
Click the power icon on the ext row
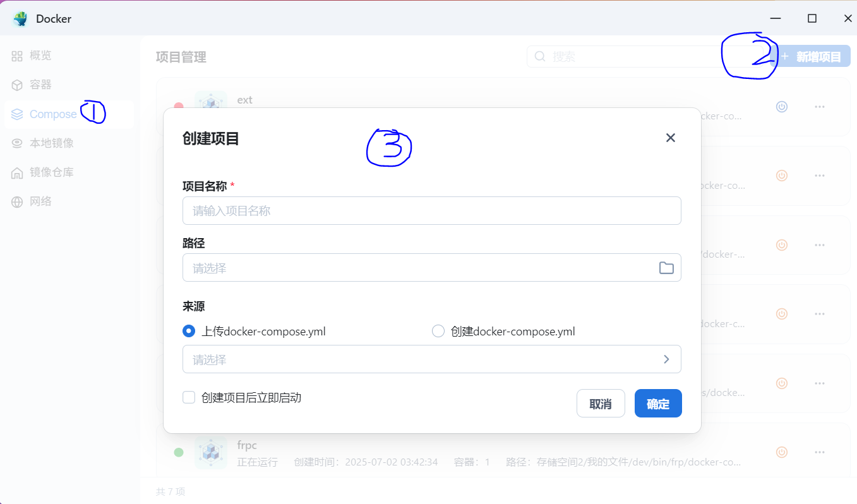coord(782,107)
